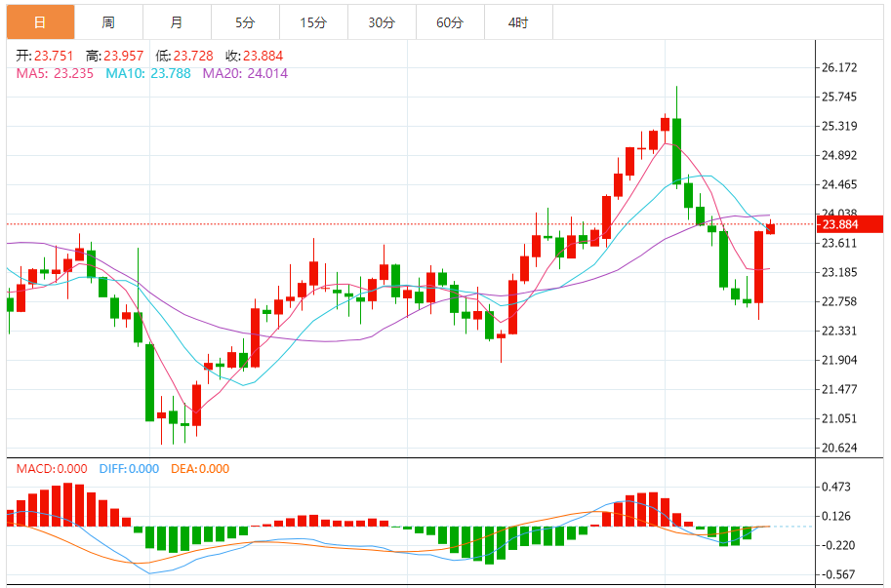Click the 23.611 price axis label
891x588 pixels.
point(839,243)
